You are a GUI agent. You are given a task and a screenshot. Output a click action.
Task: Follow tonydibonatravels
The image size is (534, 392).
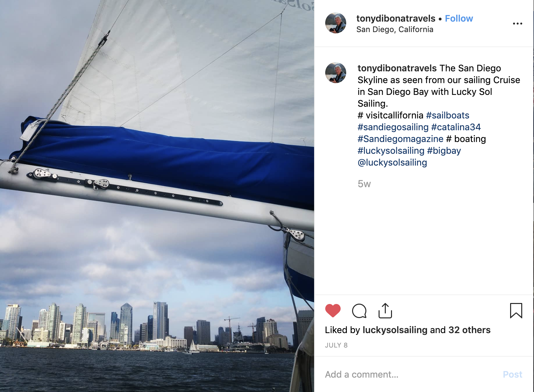click(x=459, y=18)
